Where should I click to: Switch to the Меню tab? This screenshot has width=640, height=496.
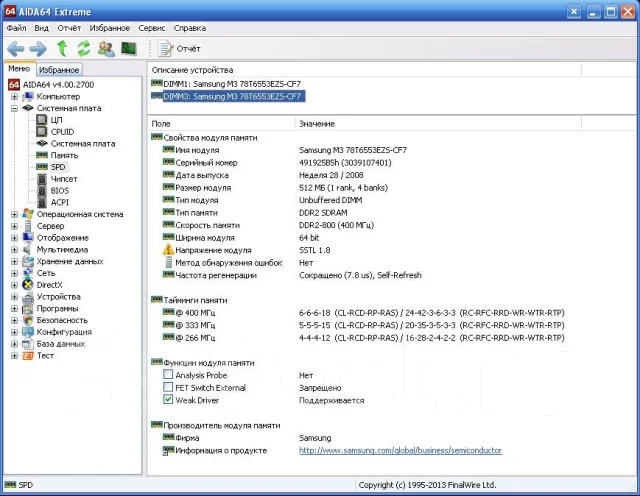19,69
